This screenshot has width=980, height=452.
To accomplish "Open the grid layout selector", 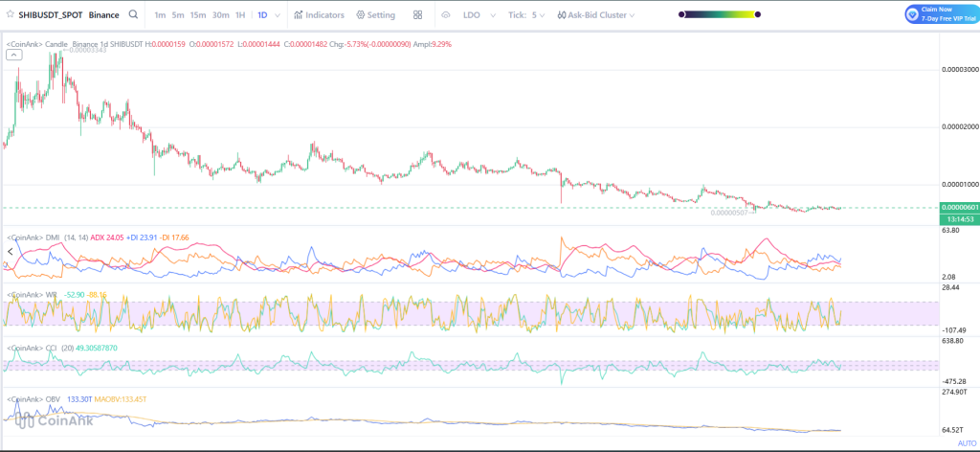I will coord(418,15).
